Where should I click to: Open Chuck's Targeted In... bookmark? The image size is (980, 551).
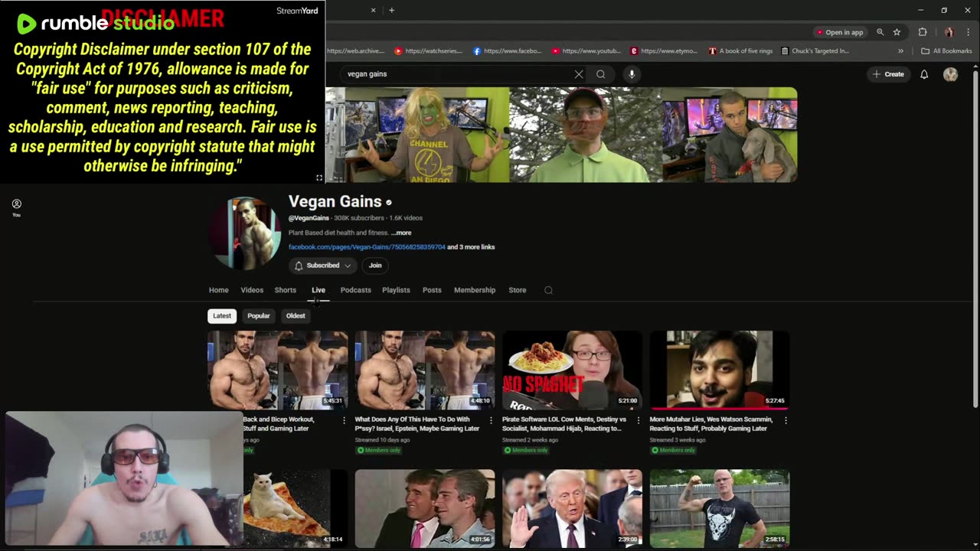pyautogui.click(x=815, y=51)
